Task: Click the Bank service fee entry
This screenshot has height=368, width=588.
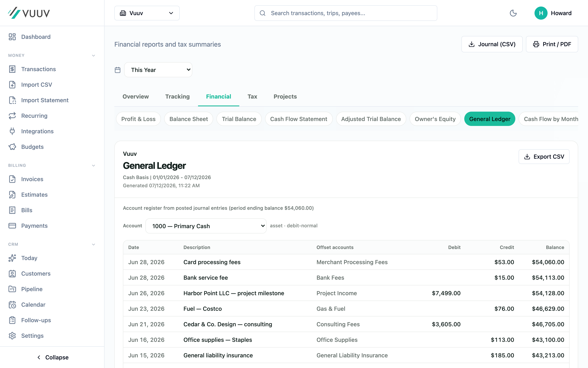Action: 206,278
